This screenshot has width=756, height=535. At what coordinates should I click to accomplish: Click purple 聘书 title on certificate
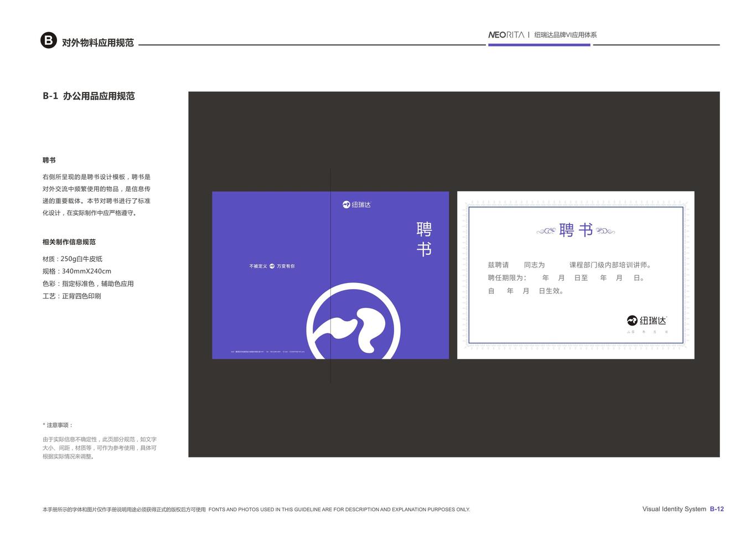pyautogui.click(x=576, y=230)
